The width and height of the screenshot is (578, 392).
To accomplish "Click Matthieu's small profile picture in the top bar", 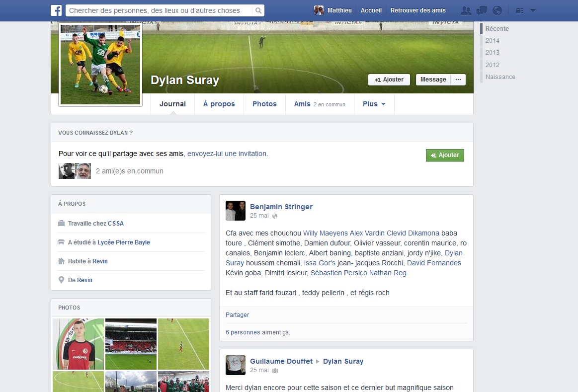I will pos(319,10).
